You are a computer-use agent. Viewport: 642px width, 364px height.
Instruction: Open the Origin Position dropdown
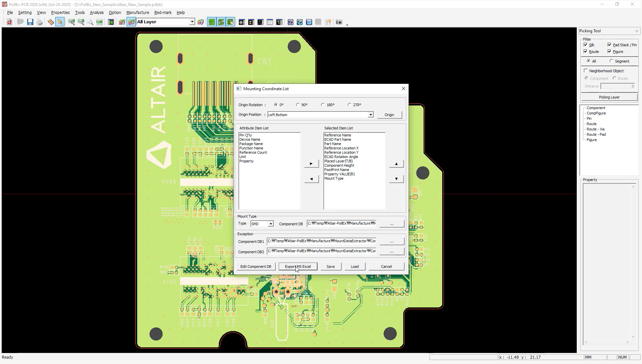[370, 115]
